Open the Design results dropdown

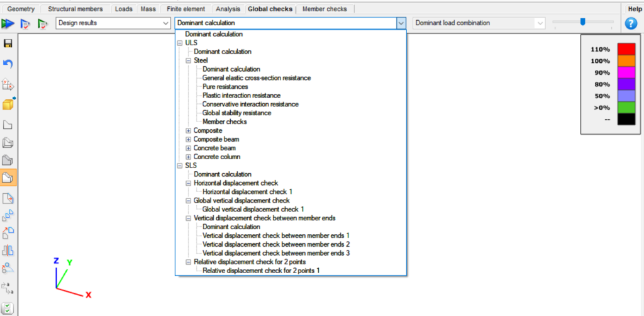click(x=113, y=23)
